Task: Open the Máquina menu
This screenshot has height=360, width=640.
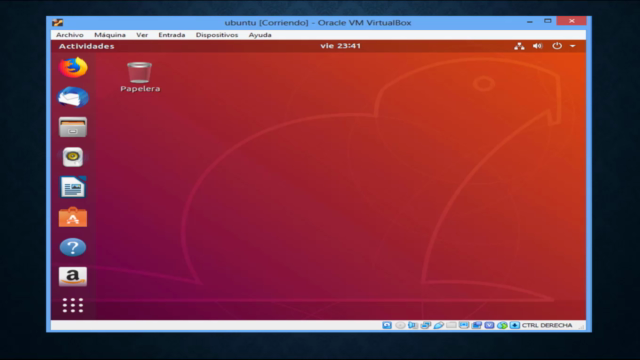Action: pyautogui.click(x=110, y=35)
